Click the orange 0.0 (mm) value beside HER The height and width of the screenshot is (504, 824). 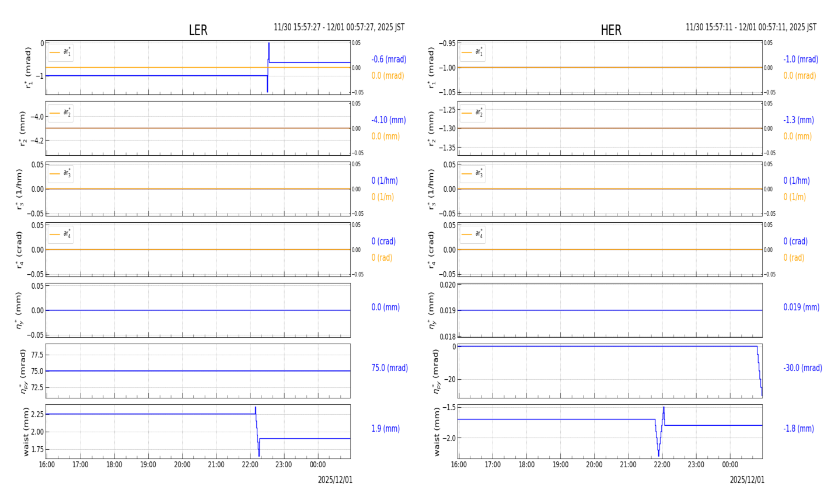tap(798, 136)
